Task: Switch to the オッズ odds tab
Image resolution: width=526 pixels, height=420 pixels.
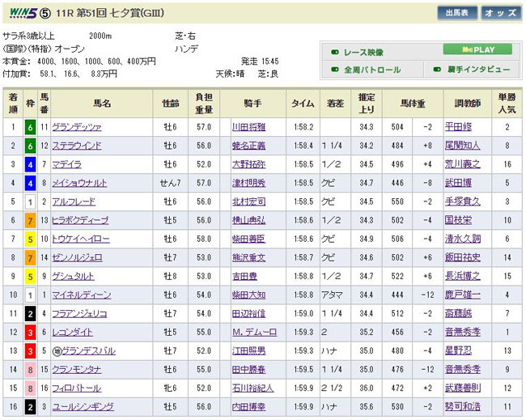Action: 502,13
